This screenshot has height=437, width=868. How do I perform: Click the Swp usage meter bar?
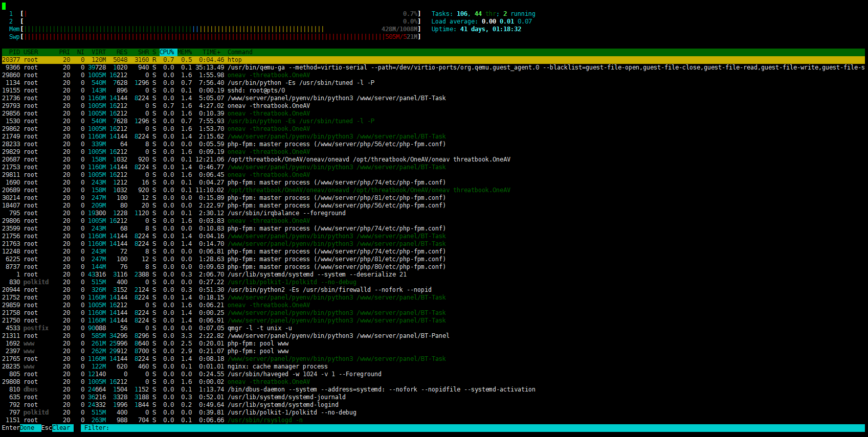coord(215,37)
